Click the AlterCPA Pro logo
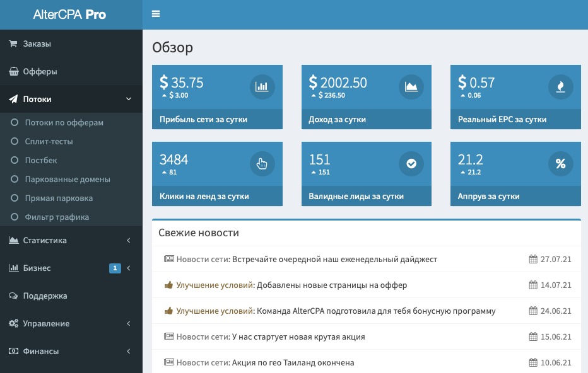Viewport: 588px width, 373px height. [x=70, y=14]
